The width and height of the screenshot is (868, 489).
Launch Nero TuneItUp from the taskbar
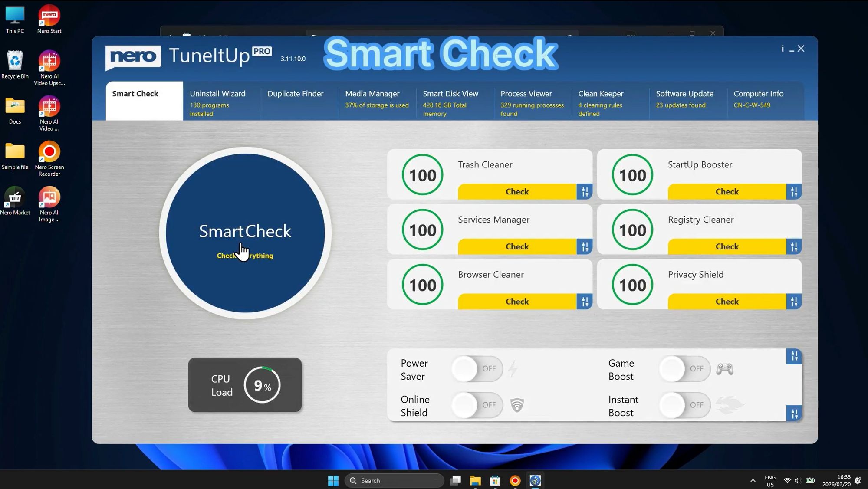(535, 480)
